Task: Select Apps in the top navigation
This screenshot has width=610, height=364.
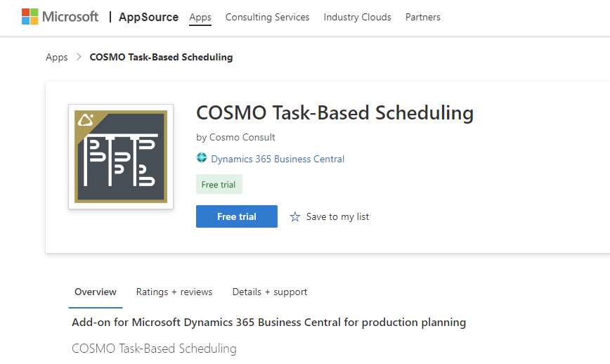Action: tap(200, 18)
